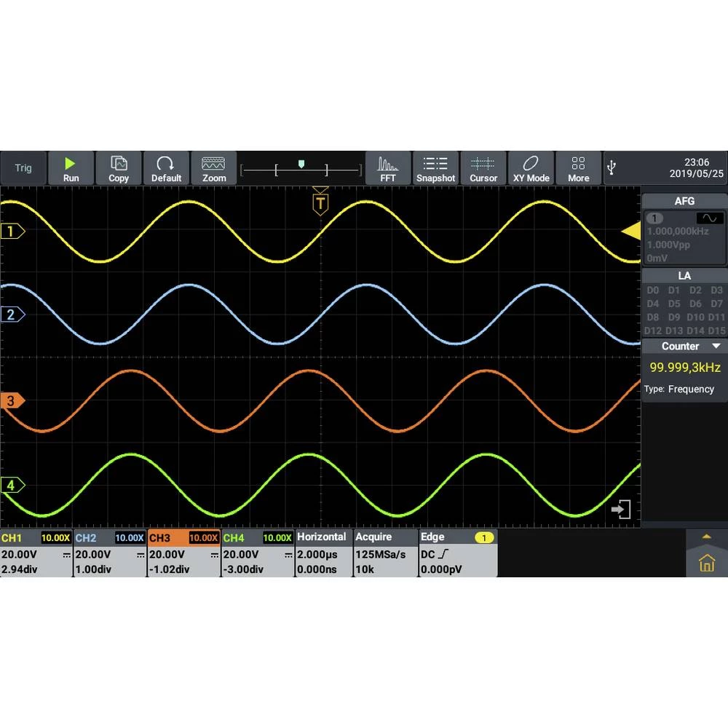Take a measurement Snapshot

(x=435, y=168)
